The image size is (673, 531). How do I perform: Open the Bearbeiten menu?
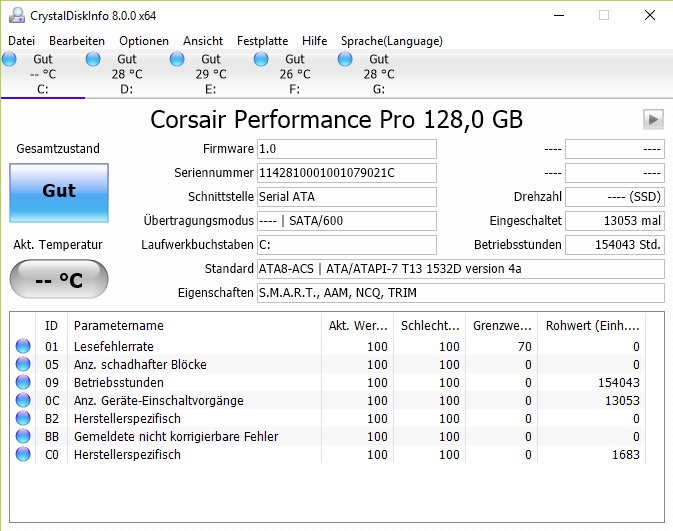[x=77, y=41]
